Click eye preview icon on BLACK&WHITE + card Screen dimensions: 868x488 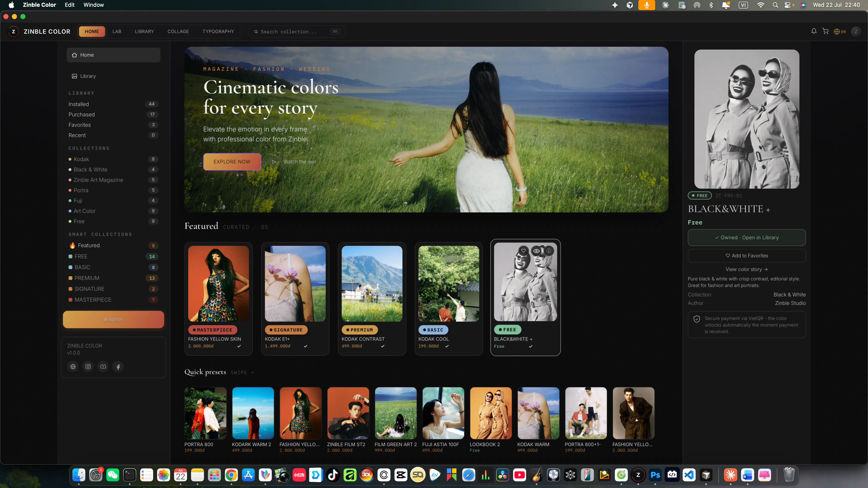click(536, 251)
